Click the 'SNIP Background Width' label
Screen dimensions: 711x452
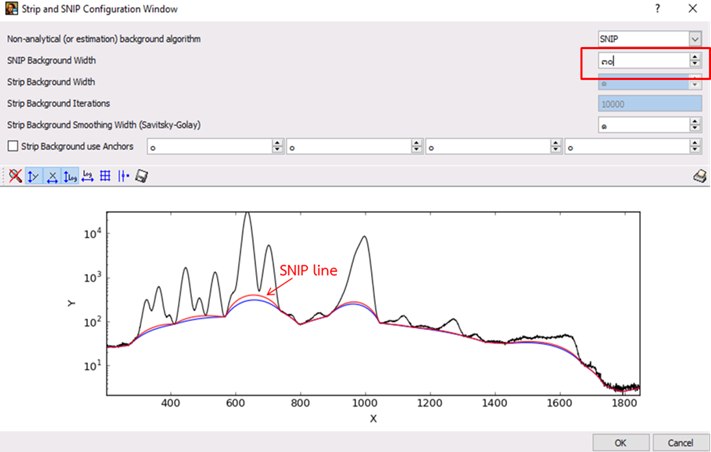51,60
